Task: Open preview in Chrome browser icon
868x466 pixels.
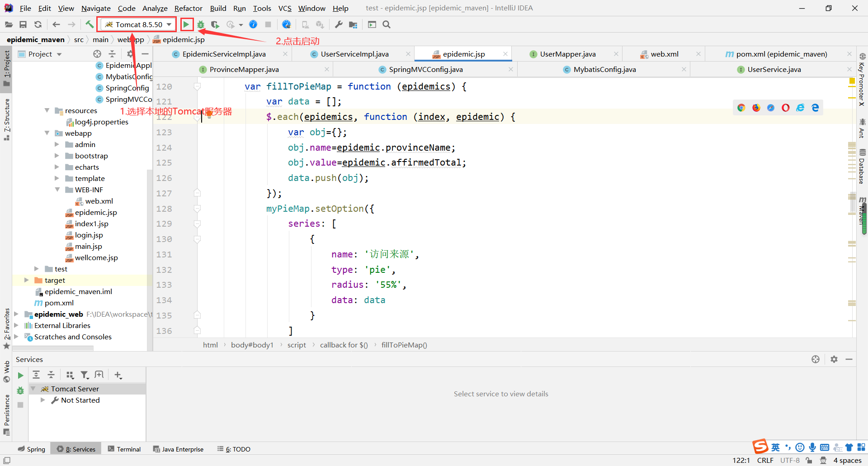Action: 741,108
